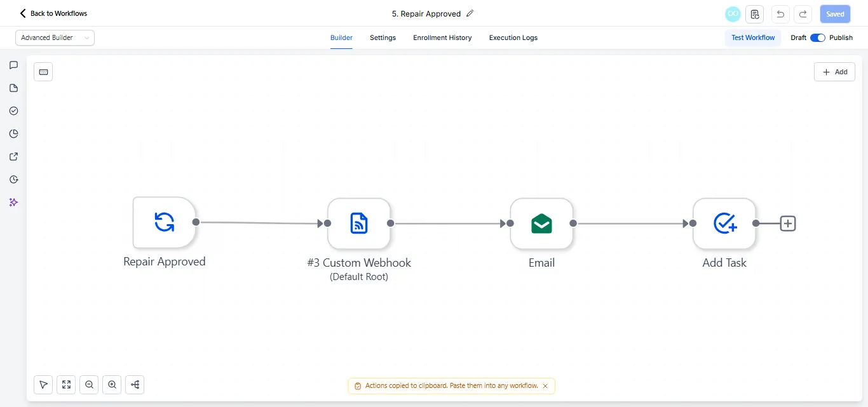
Task: Open the version history notes icon
Action: tap(754, 14)
